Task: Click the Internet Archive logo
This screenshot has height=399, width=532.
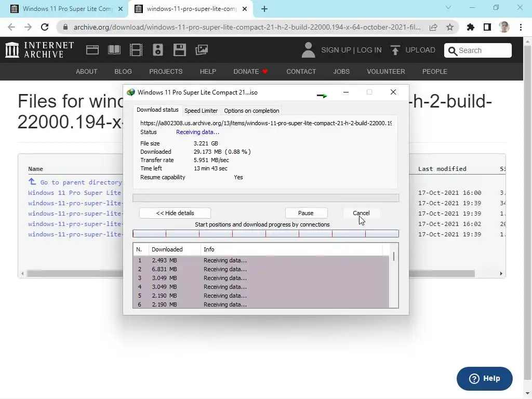Action: (39, 50)
